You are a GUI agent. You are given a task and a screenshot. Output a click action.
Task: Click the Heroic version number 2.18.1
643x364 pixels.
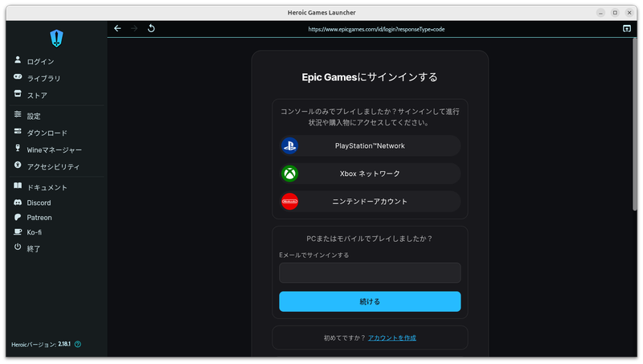pos(64,345)
